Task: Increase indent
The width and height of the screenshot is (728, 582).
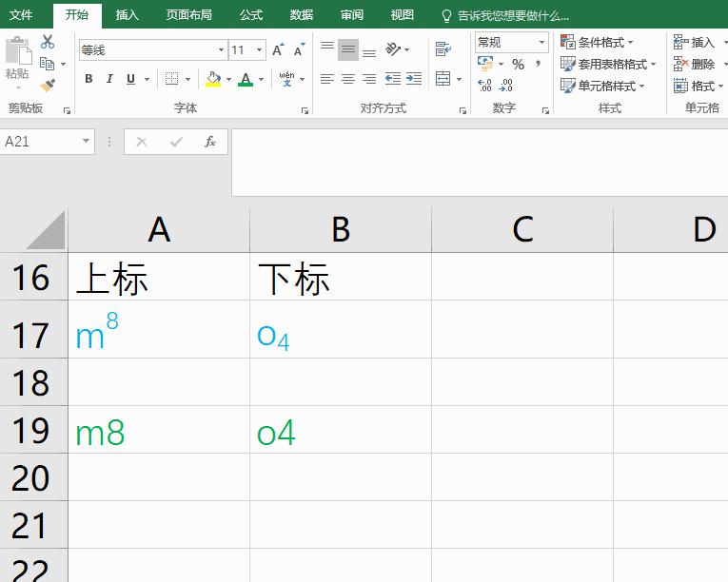Action: tap(414, 79)
